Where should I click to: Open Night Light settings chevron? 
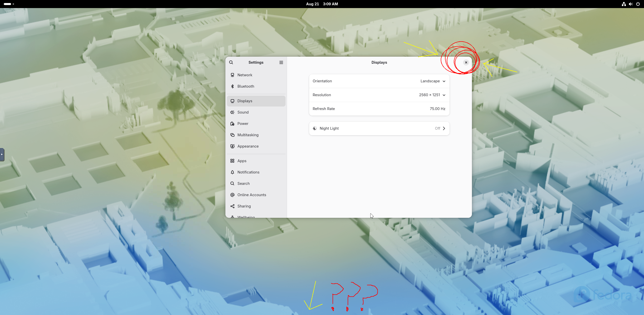pos(444,128)
